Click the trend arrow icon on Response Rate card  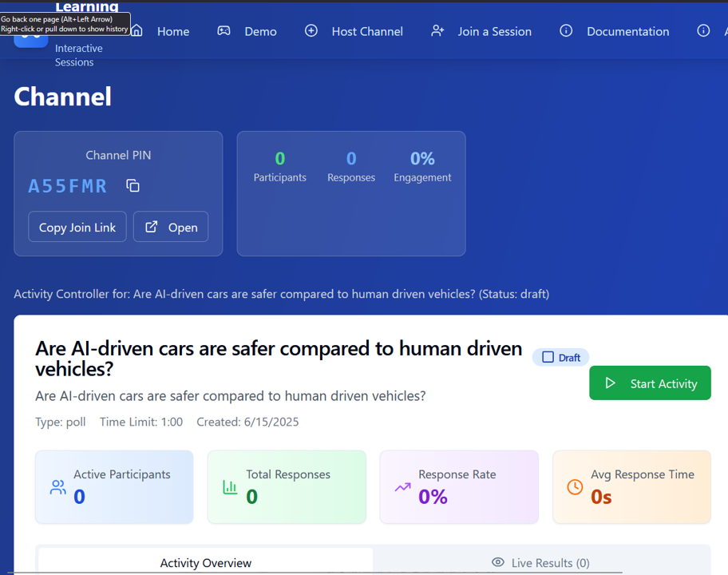point(402,487)
